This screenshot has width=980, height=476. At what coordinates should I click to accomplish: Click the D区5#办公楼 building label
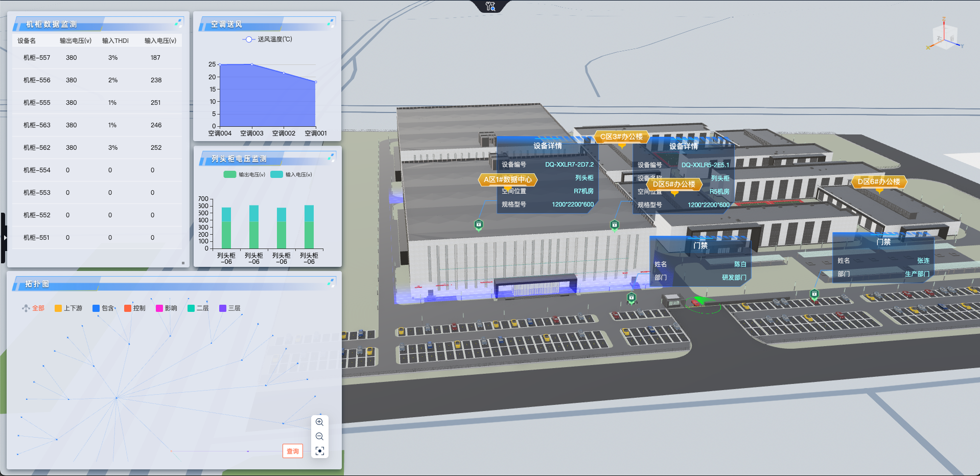pos(674,184)
